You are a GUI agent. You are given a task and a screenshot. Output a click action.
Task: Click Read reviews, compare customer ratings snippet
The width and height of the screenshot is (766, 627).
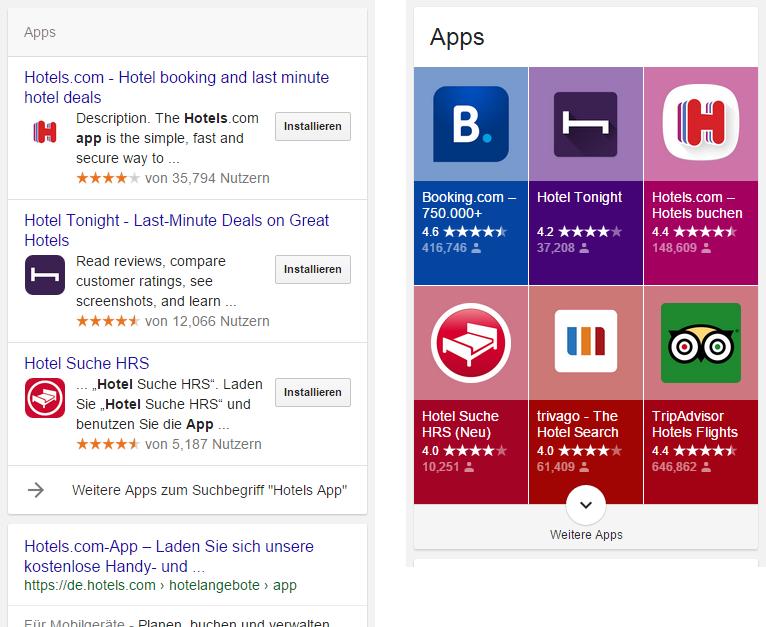click(x=156, y=281)
